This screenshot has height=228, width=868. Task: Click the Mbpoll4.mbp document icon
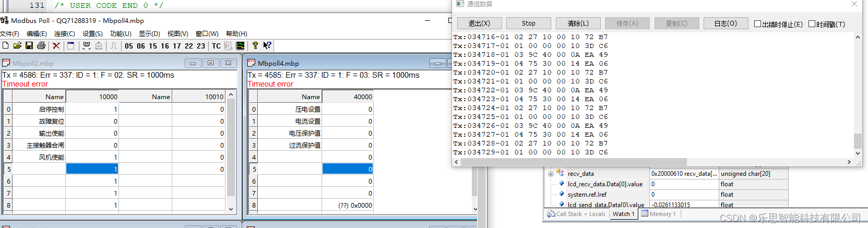pos(251,63)
